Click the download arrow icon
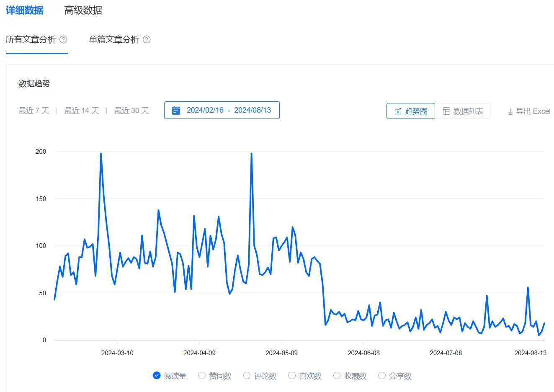 510,112
